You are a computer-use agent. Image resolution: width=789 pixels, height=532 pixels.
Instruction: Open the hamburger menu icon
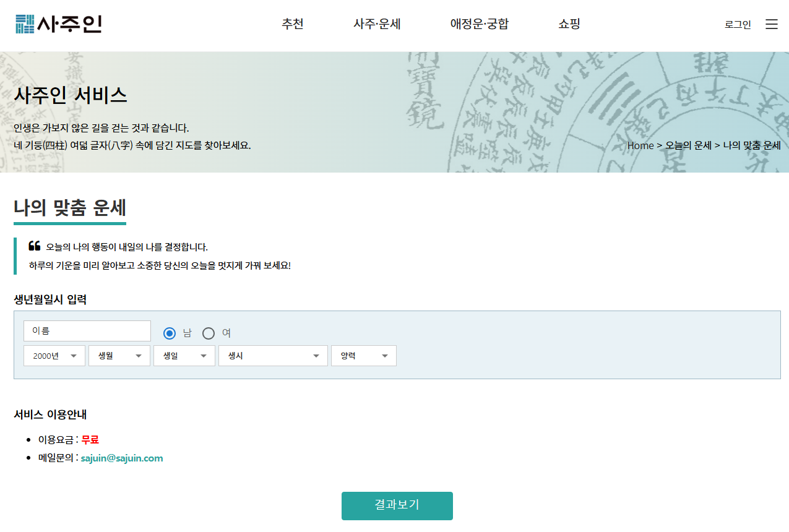coord(771,24)
